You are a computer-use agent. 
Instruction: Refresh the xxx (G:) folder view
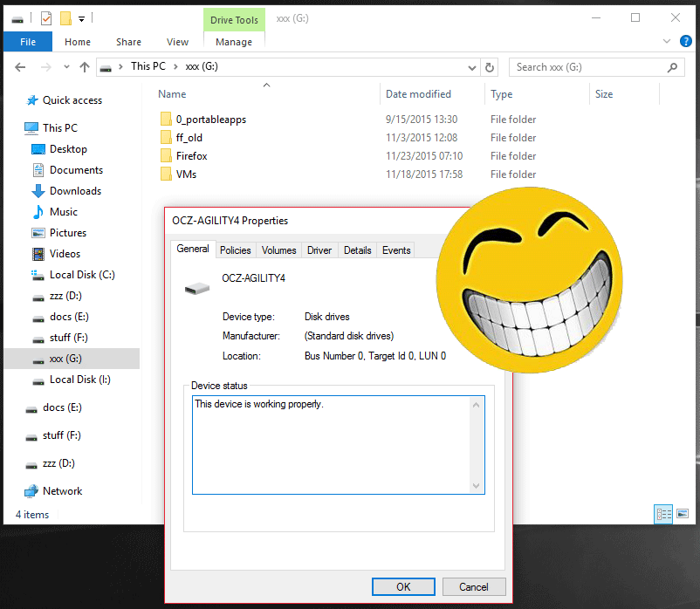(x=490, y=67)
